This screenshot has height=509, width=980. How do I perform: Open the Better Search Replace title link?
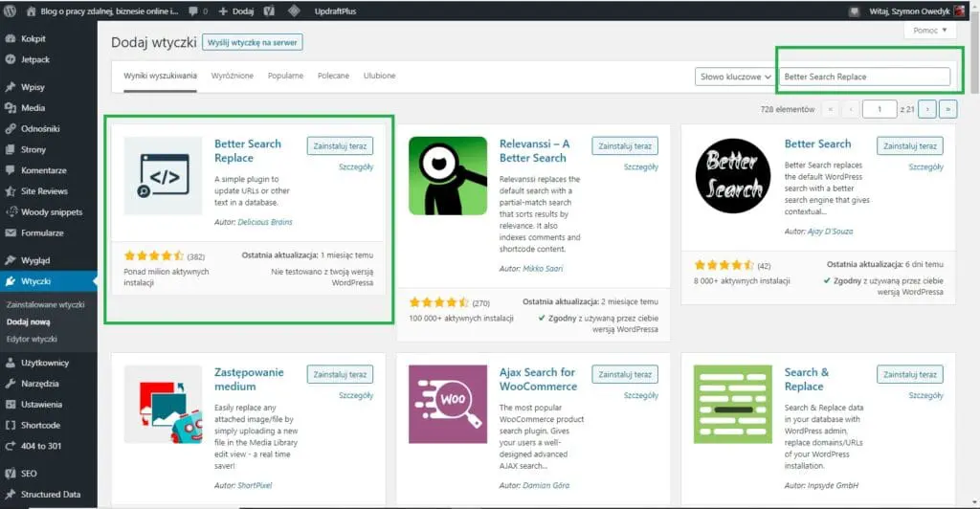(x=248, y=151)
